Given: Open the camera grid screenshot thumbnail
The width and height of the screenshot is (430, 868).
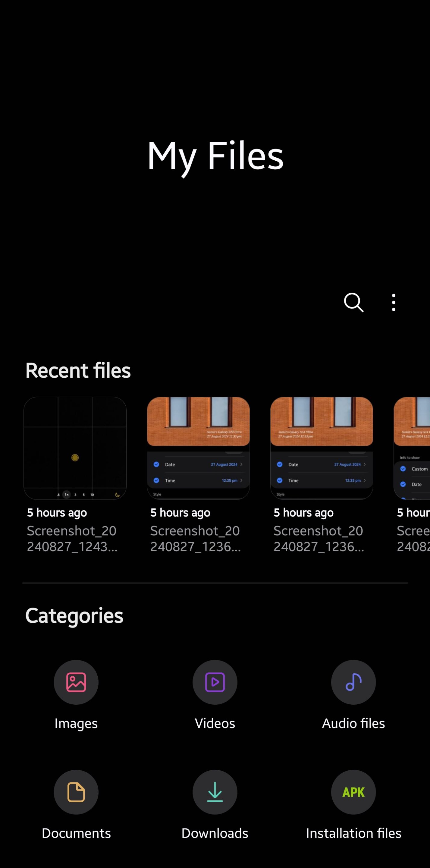Looking at the screenshot, I should [x=75, y=448].
